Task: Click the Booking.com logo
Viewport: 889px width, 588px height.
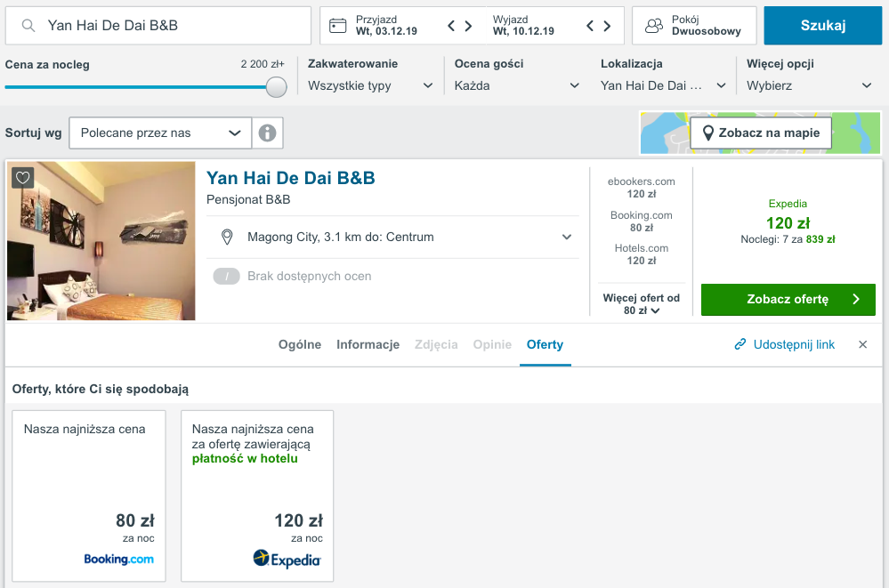Action: point(119,559)
